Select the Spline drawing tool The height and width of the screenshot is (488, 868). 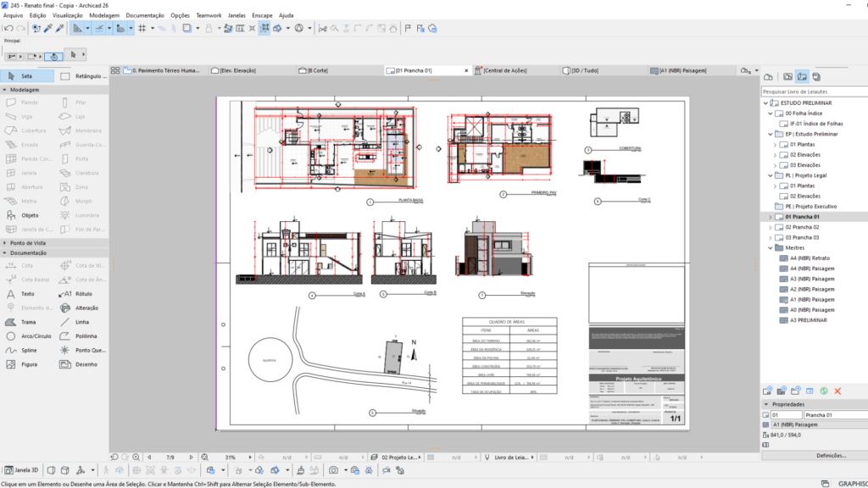[27, 350]
